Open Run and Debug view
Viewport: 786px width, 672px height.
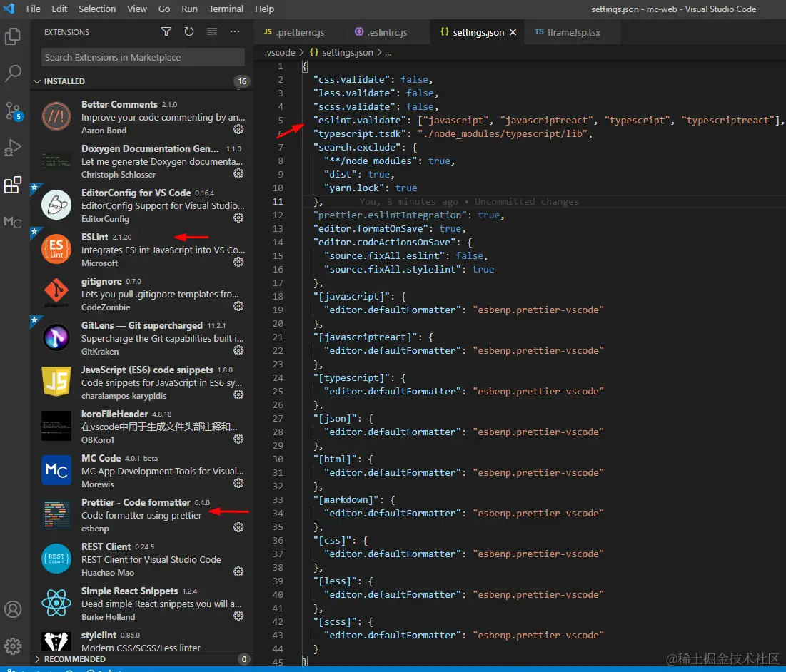click(13, 148)
